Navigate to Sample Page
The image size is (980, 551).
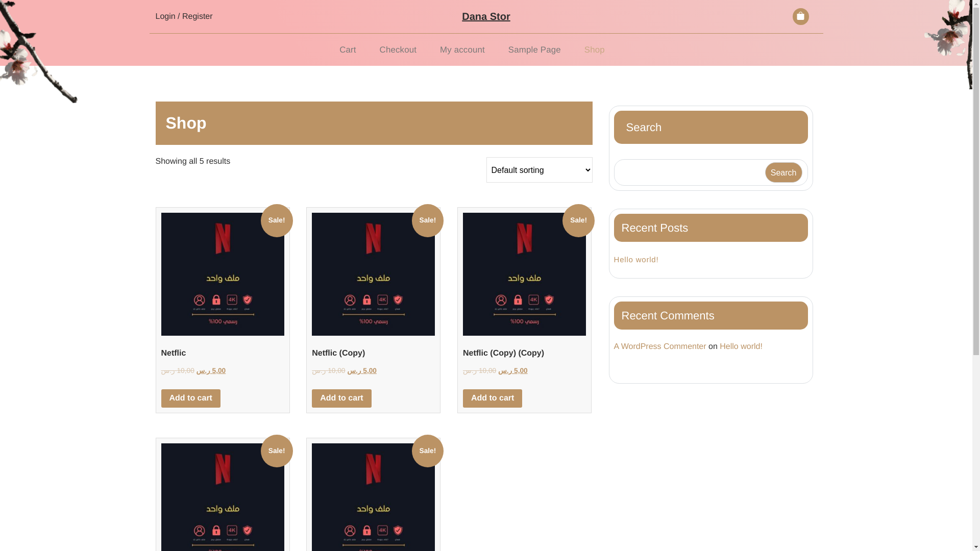click(534, 50)
